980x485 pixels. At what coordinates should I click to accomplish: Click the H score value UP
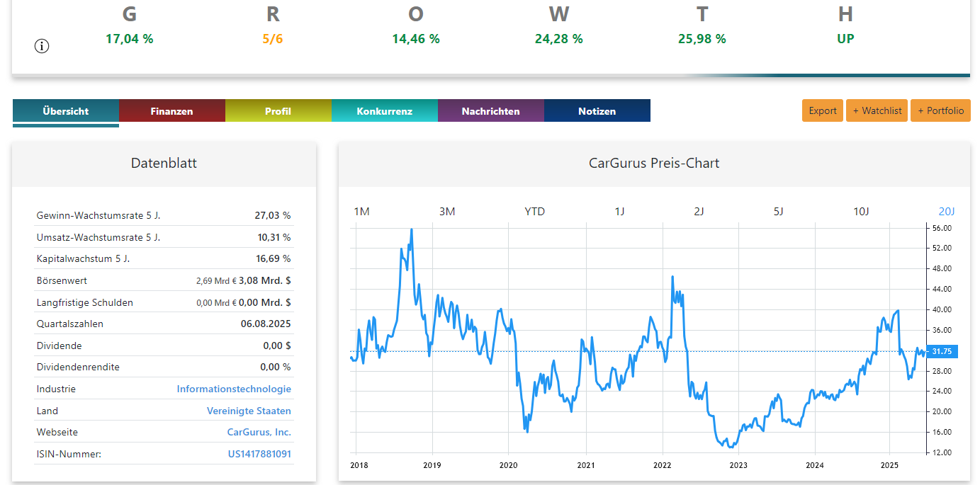click(x=845, y=39)
